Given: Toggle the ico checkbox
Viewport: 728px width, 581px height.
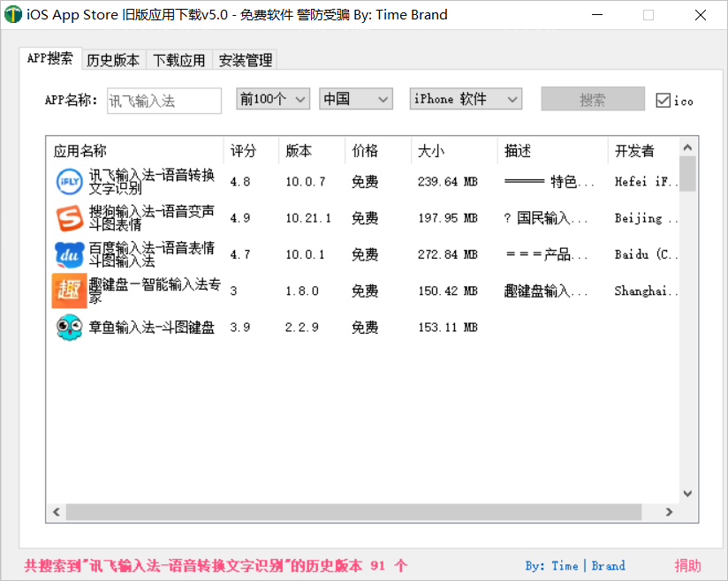Looking at the screenshot, I should 664,101.
